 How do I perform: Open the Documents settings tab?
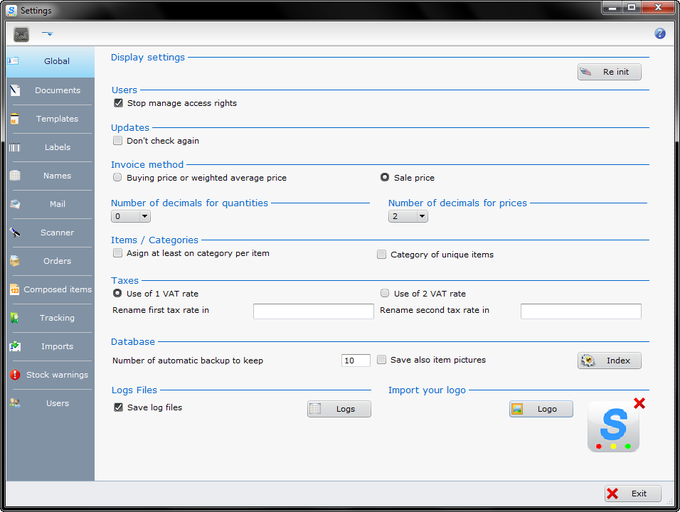click(x=51, y=90)
